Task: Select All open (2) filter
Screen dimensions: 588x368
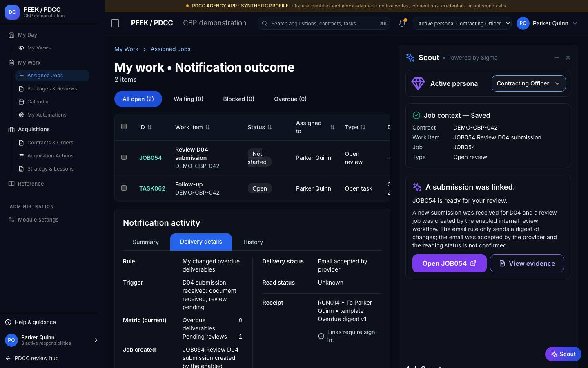Action: coord(138,99)
